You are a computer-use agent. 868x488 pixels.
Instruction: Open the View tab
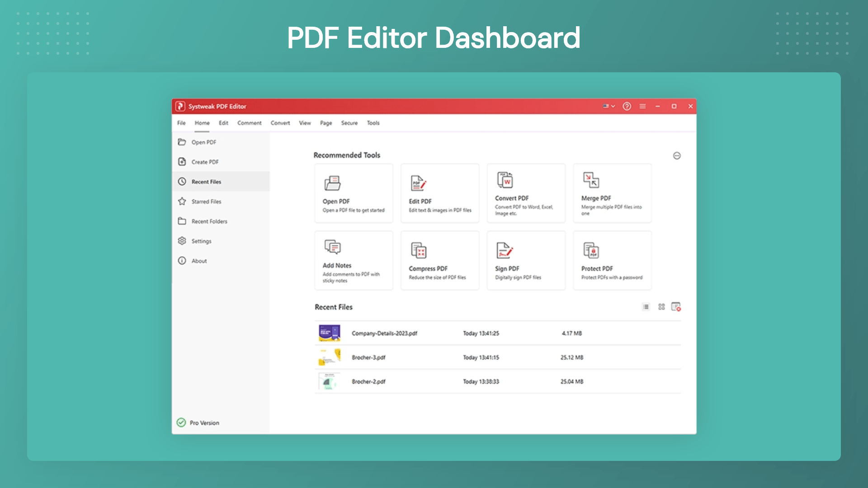click(305, 123)
